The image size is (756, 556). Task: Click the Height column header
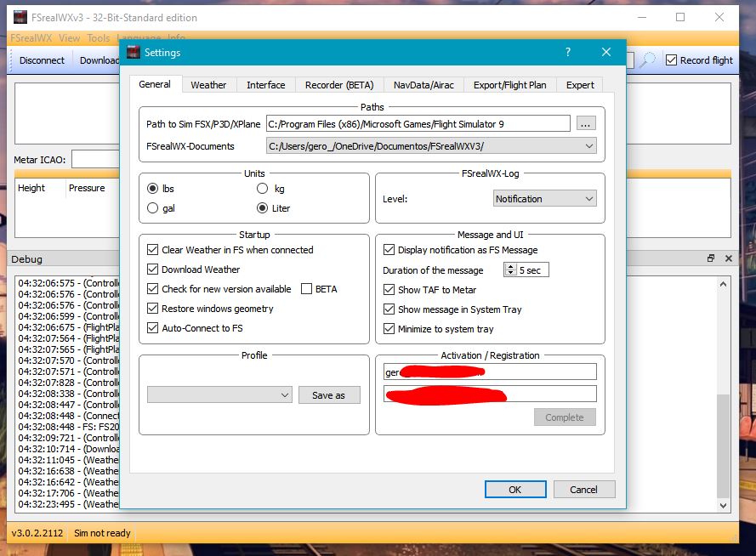(31, 188)
